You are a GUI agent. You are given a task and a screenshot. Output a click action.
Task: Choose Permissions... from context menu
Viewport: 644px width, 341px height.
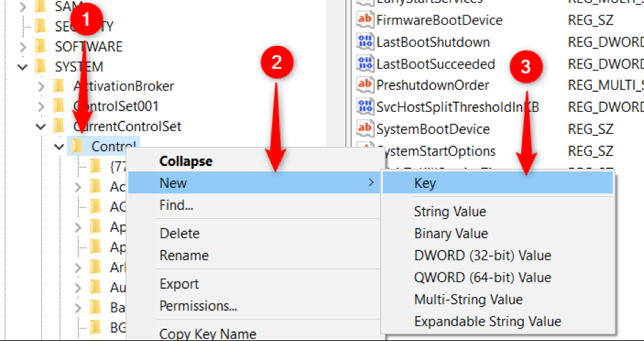(x=198, y=306)
